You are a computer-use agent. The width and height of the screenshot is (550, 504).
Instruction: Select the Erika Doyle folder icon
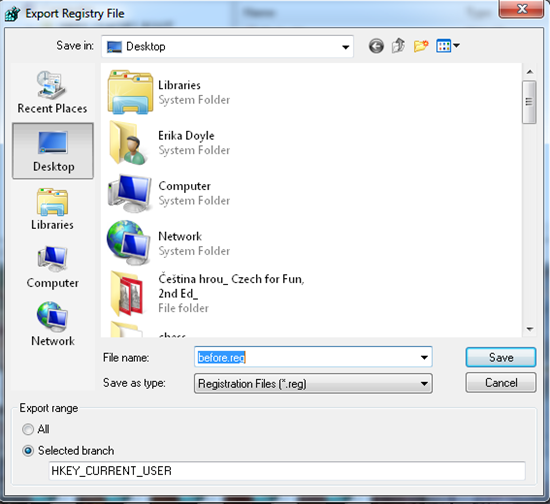[128, 143]
